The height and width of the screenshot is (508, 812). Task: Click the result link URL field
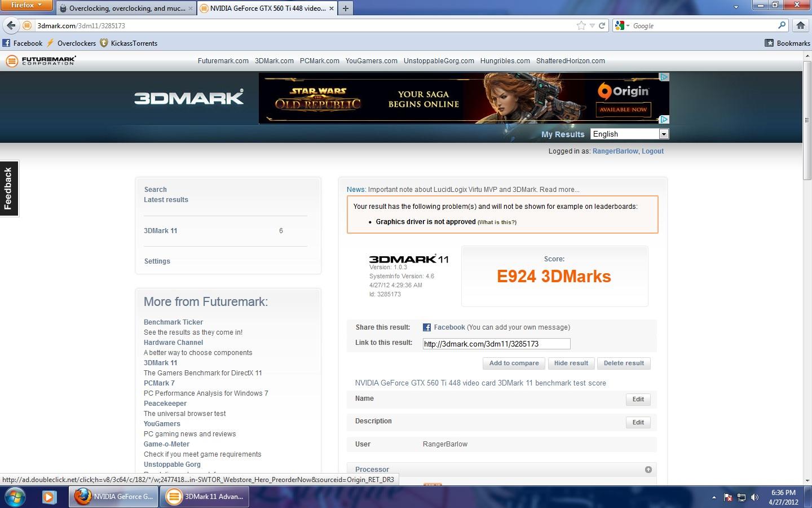click(x=497, y=344)
